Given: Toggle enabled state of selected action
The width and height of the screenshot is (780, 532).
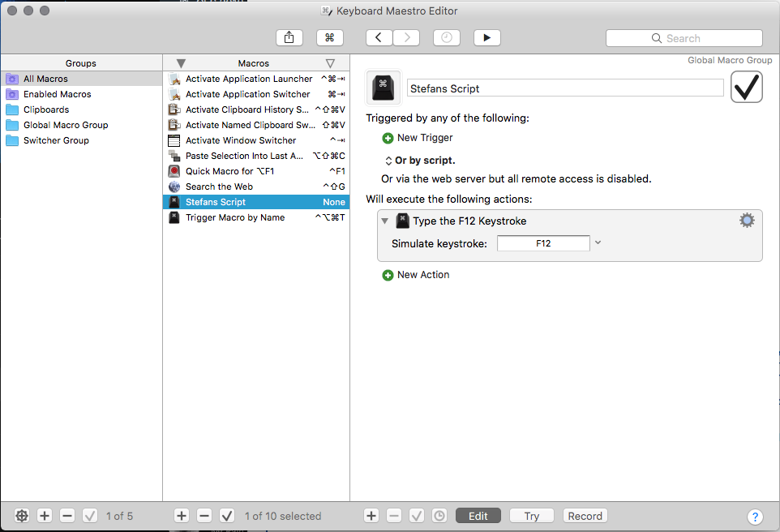Looking at the screenshot, I should [417, 516].
